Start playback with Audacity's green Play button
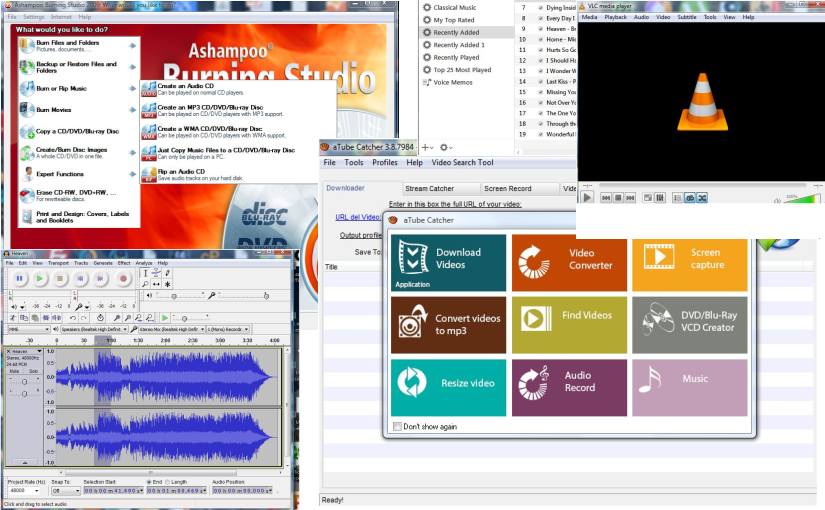825x510 pixels. pyautogui.click(x=39, y=278)
